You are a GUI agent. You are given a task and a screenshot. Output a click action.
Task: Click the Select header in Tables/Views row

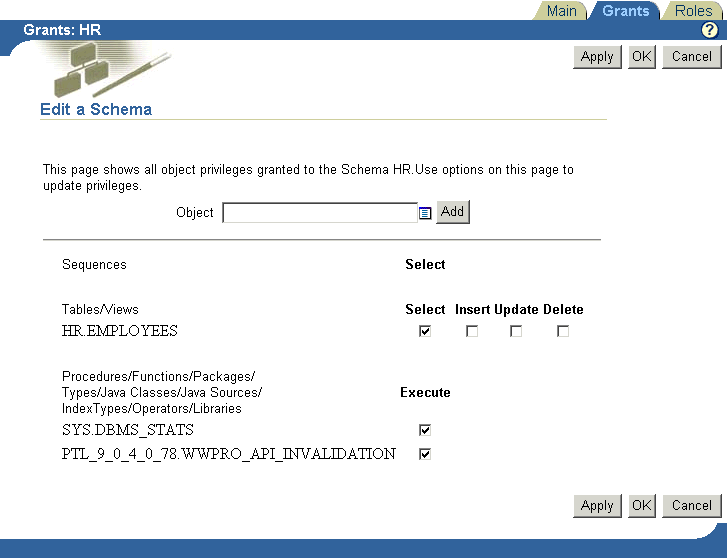pyautogui.click(x=425, y=309)
